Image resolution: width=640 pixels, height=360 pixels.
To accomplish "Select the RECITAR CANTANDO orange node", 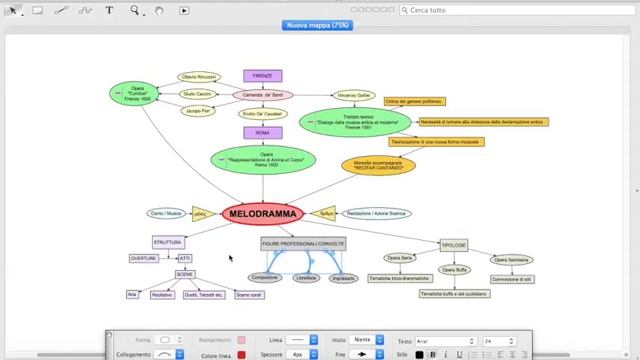I will (378, 165).
